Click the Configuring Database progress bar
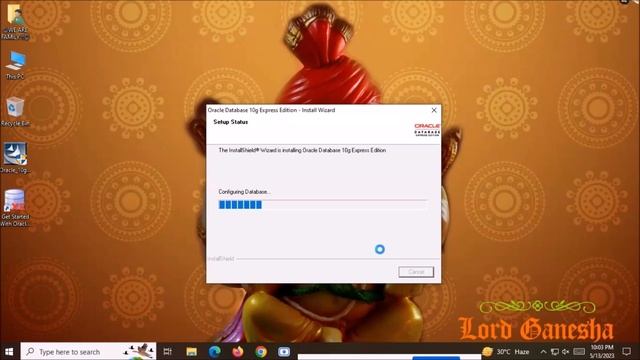Screen dimensions: 640x360 tap(323, 204)
